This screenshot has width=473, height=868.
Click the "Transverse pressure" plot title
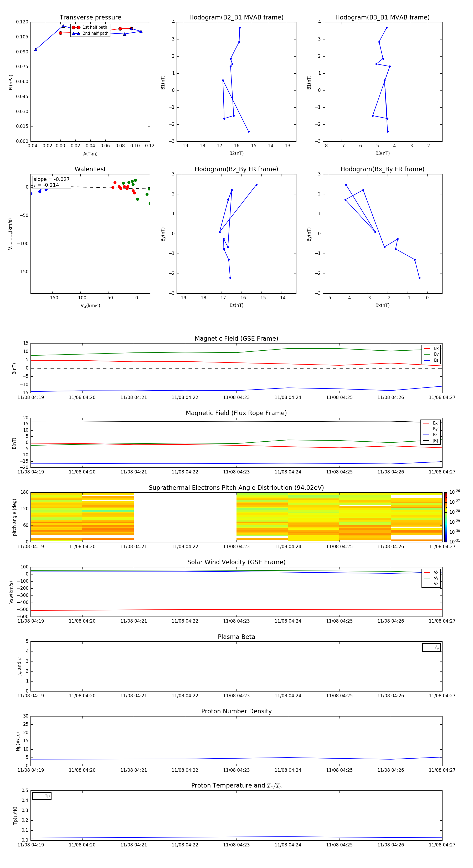90,18
